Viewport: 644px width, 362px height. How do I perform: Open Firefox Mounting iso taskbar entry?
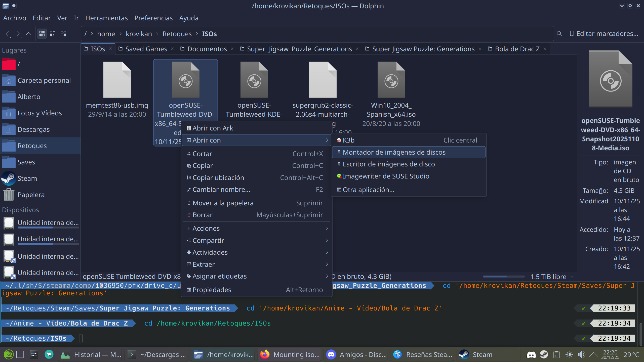click(x=290, y=355)
